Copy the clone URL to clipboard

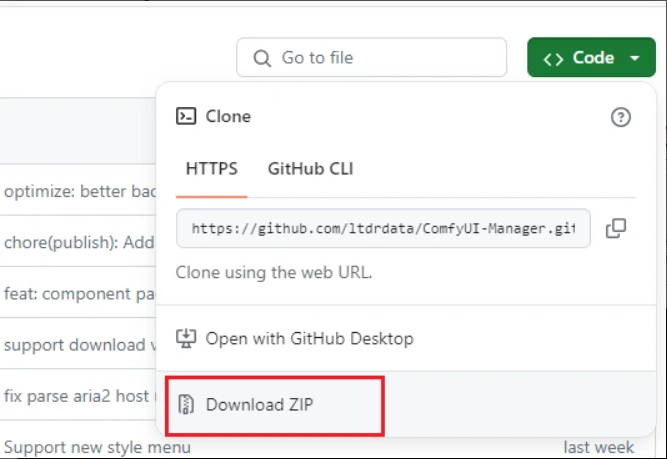[x=616, y=228]
